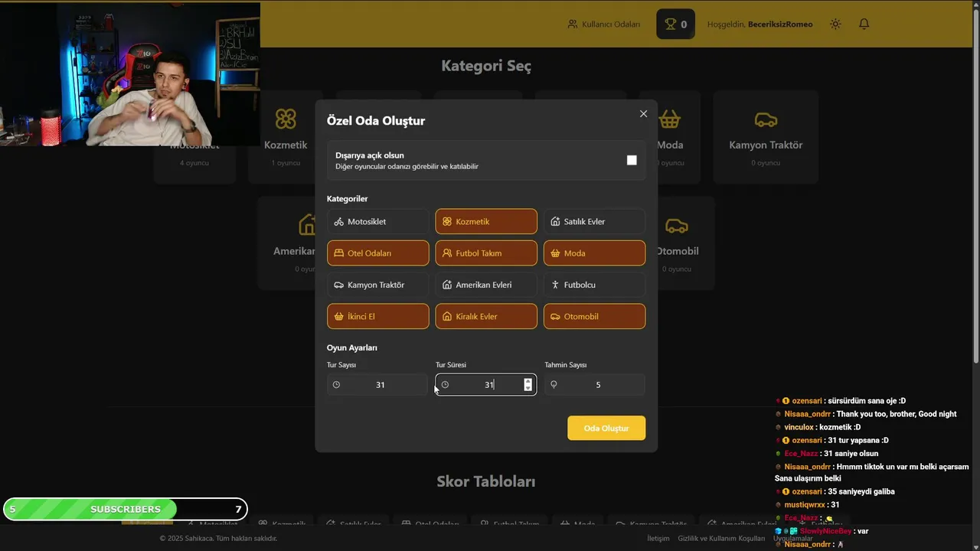
Task: Increase Tur Süresi with the up arrow
Action: click(528, 381)
